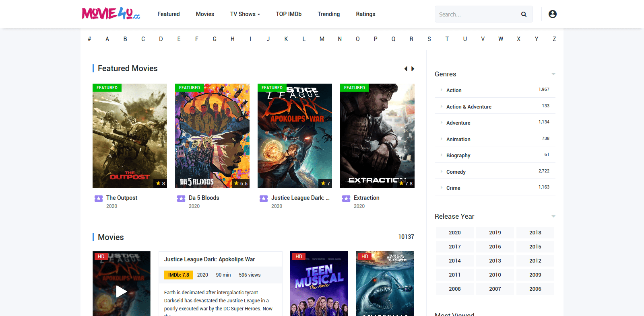This screenshot has height=316, width=644.
Task: Click star icon beside The Outpost title
Action: point(99,198)
